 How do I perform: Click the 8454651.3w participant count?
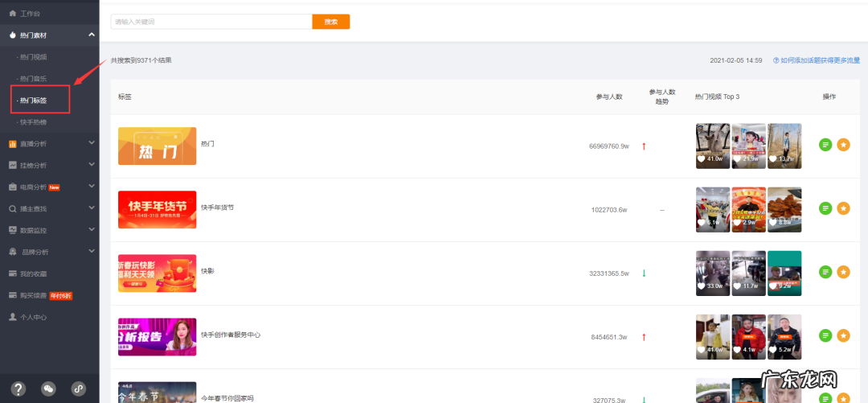pos(609,337)
